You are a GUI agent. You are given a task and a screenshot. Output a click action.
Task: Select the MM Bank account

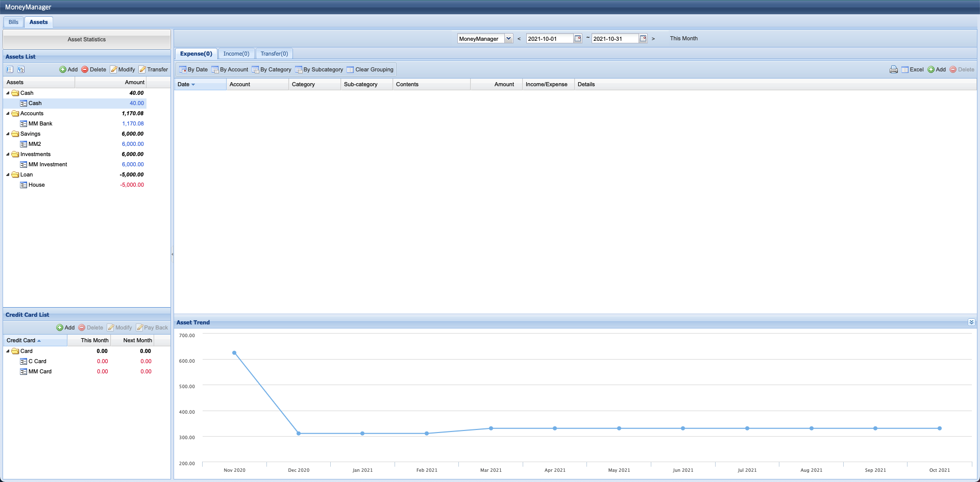pos(75,123)
